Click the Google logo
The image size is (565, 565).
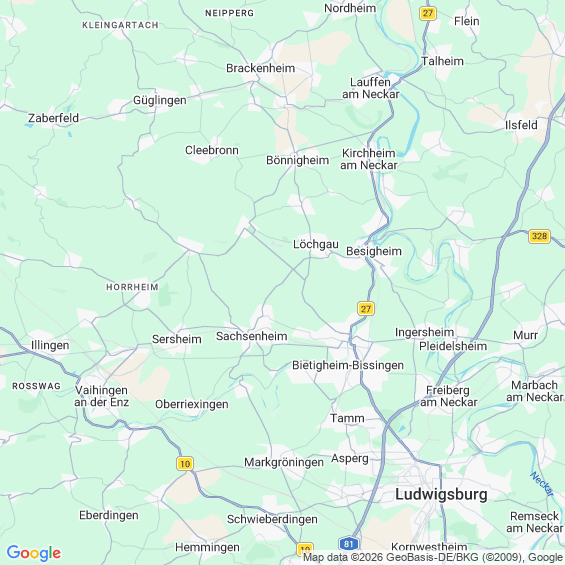[x=34, y=553]
